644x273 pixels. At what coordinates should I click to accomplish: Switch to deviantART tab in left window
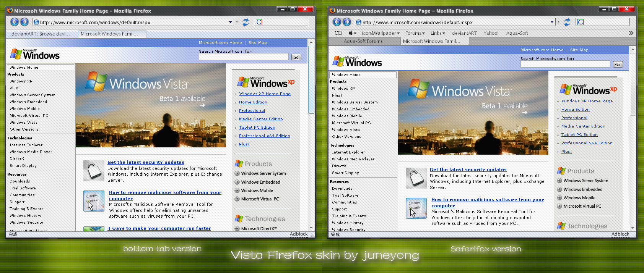point(41,34)
